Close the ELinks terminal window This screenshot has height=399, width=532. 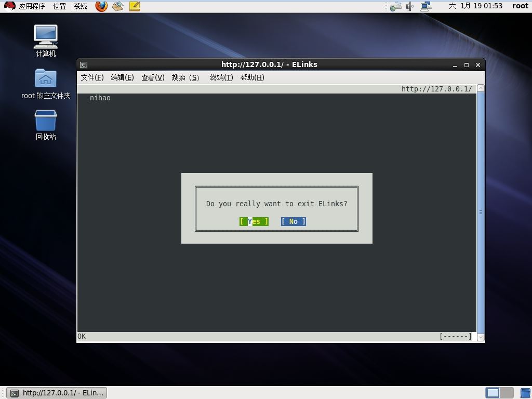(478, 65)
